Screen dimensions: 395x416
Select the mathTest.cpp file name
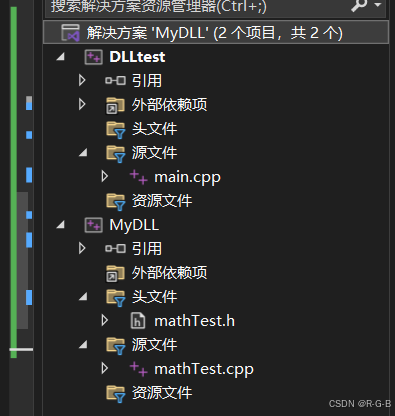[x=204, y=370]
